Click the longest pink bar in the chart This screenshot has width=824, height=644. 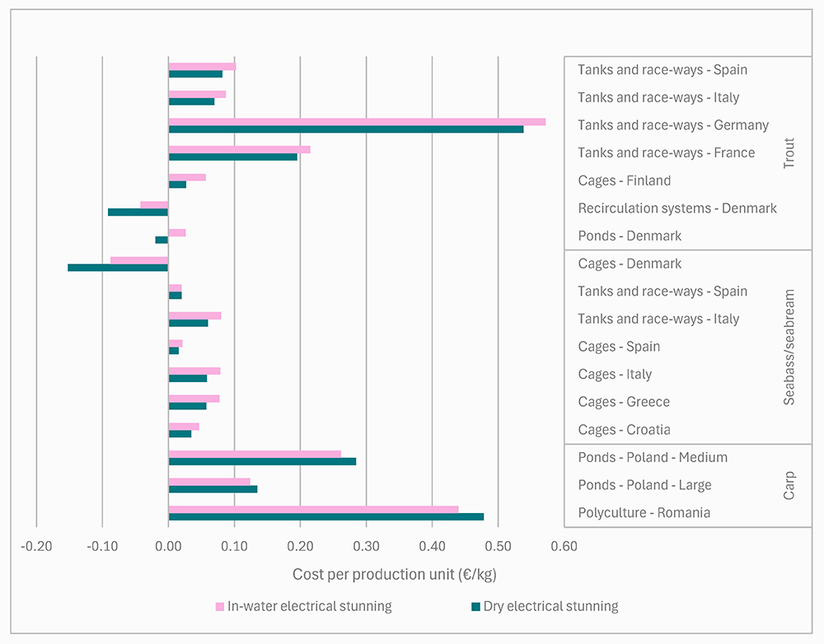point(357,122)
